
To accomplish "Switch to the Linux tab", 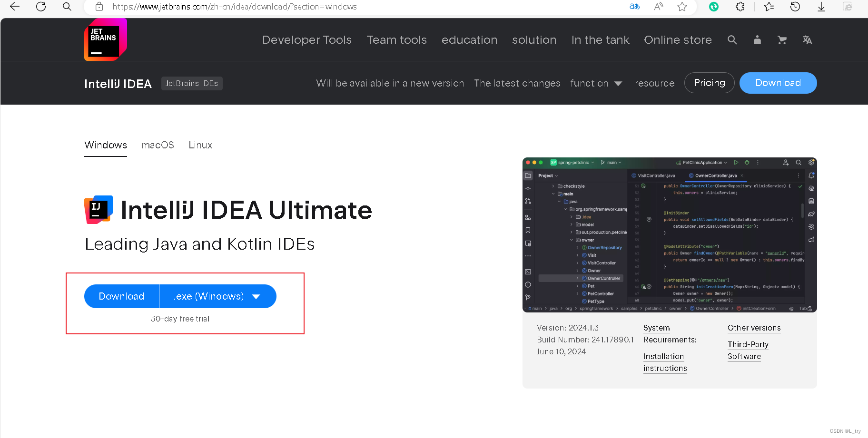I will [200, 145].
